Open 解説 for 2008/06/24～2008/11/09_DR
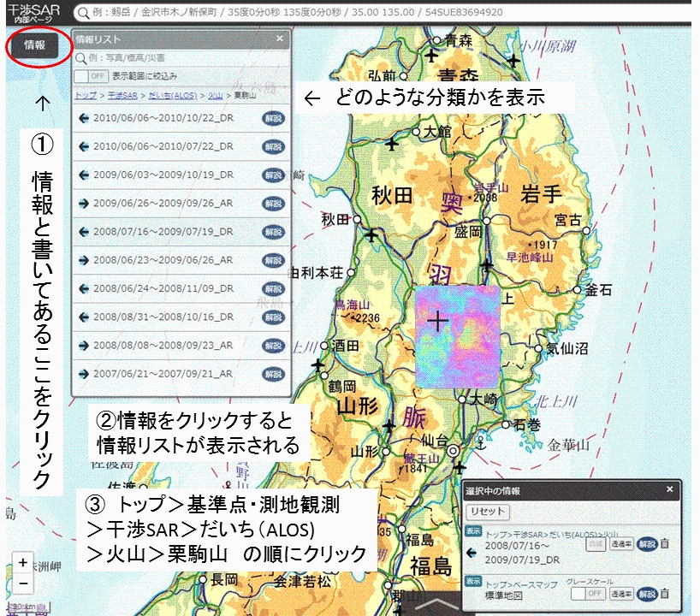The image size is (700, 616). point(273,289)
